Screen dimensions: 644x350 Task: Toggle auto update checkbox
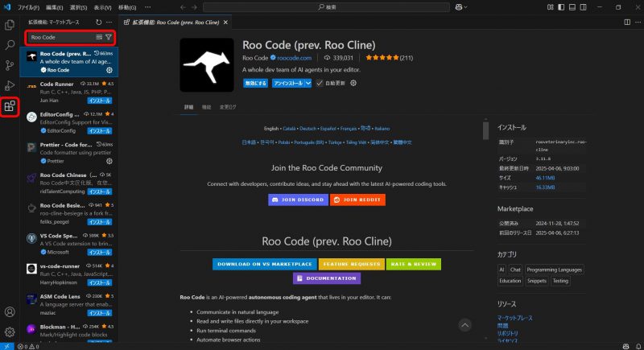click(x=320, y=84)
